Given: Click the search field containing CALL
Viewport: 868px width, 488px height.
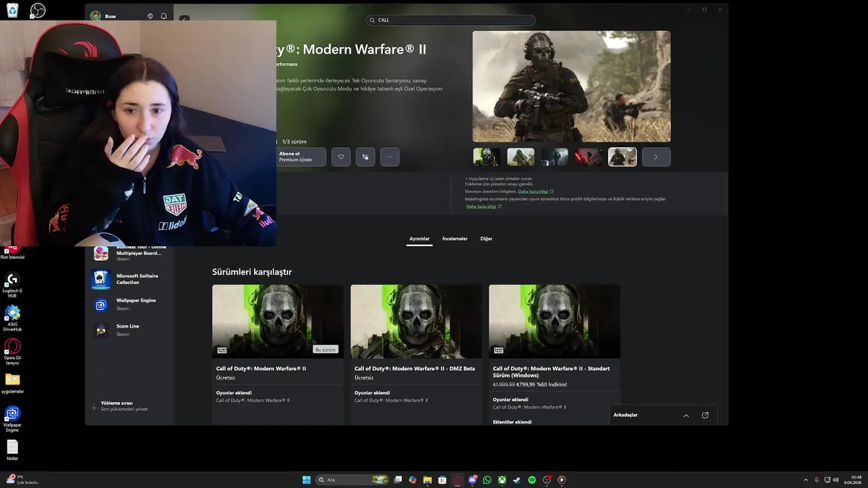Looking at the screenshot, I should point(451,20).
